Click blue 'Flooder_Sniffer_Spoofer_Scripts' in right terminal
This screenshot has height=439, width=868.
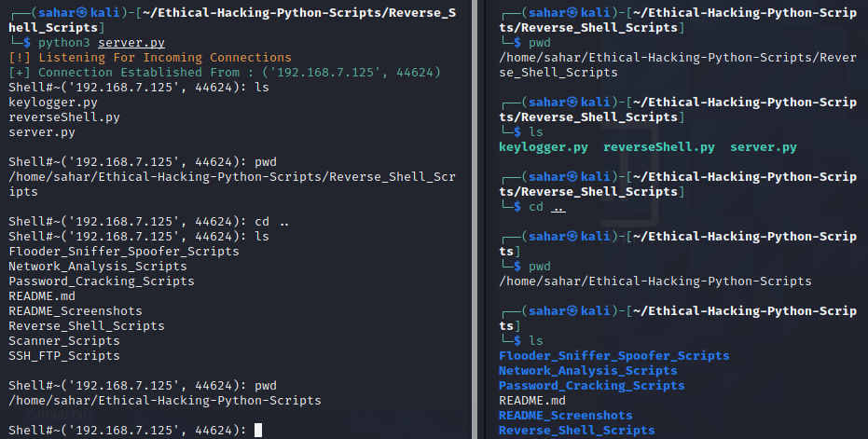(x=613, y=356)
